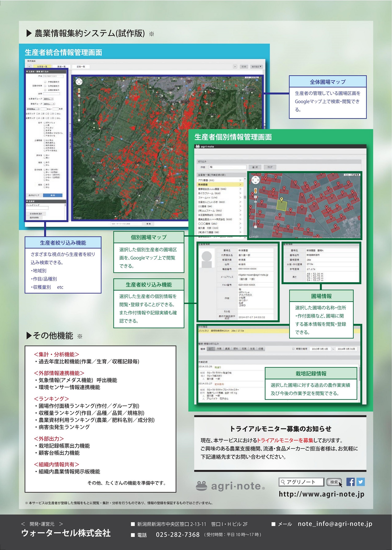Click the 作目 input field in filter panel
This screenshot has height=550, width=392.
pyautogui.click(x=53, y=76)
